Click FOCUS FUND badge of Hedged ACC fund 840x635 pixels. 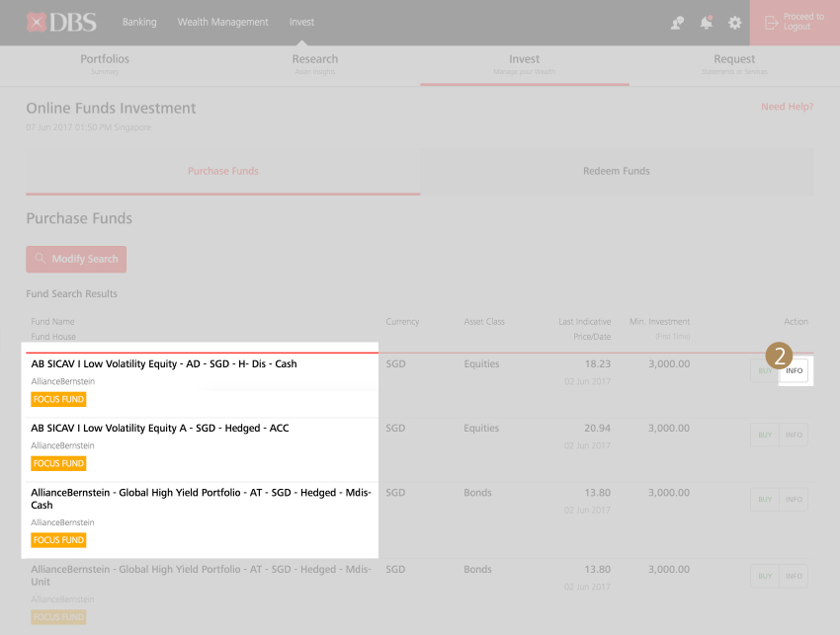58,464
